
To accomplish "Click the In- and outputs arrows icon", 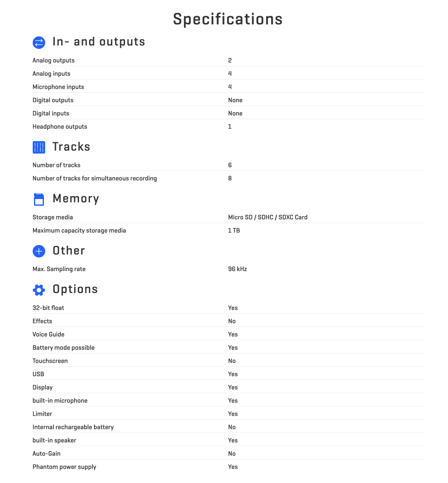I will click(39, 43).
